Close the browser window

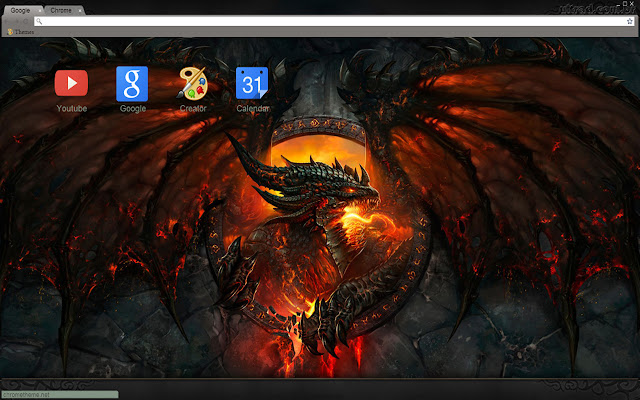(x=632, y=4)
